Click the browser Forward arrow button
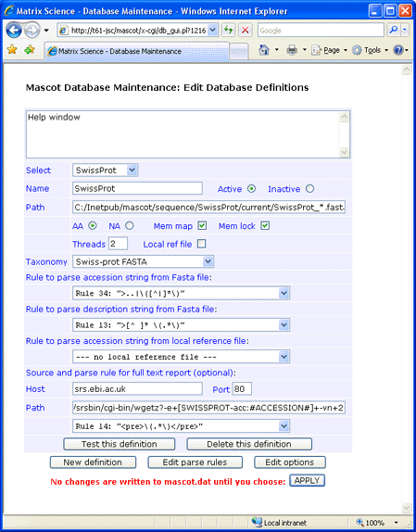Image resolution: width=416 pixels, height=532 pixels. coord(32,31)
